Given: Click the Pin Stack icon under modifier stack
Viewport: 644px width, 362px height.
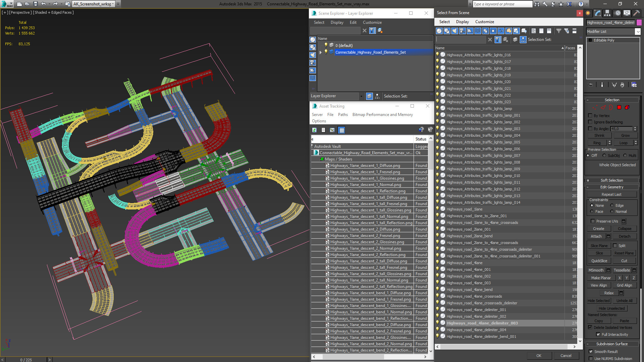Looking at the screenshot, I should point(591,85).
